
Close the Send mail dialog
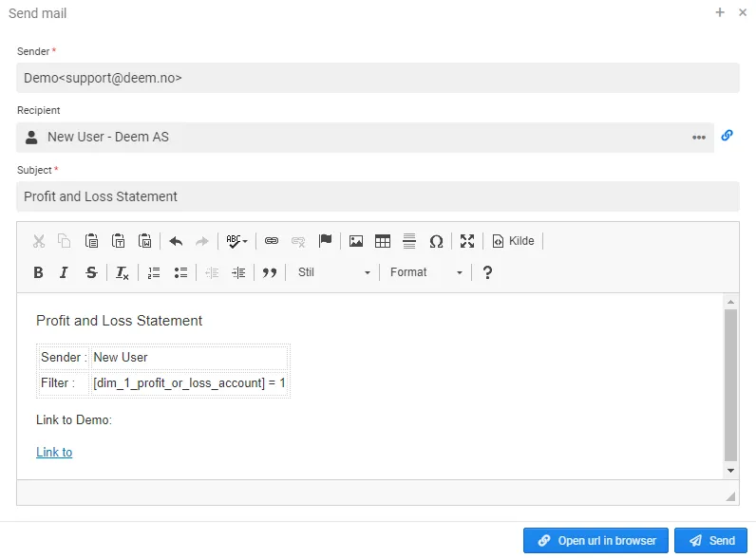743,12
